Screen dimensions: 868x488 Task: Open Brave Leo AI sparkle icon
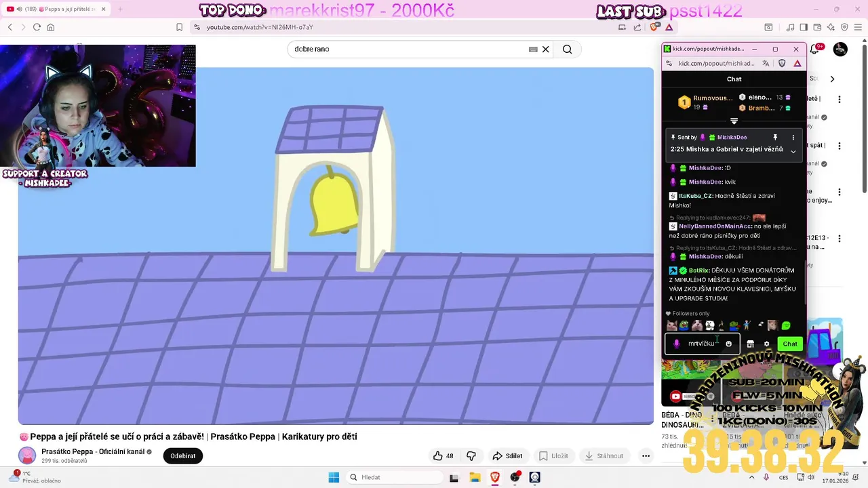click(831, 27)
